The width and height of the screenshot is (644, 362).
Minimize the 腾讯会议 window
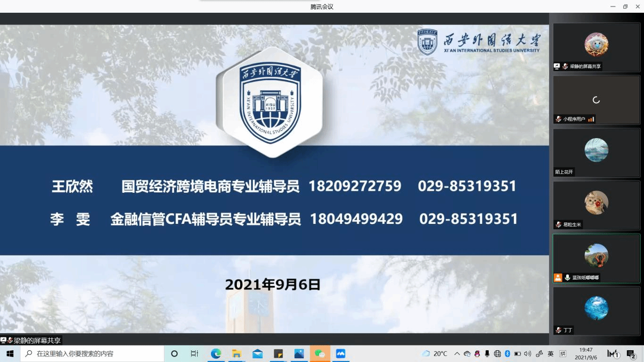(x=613, y=7)
